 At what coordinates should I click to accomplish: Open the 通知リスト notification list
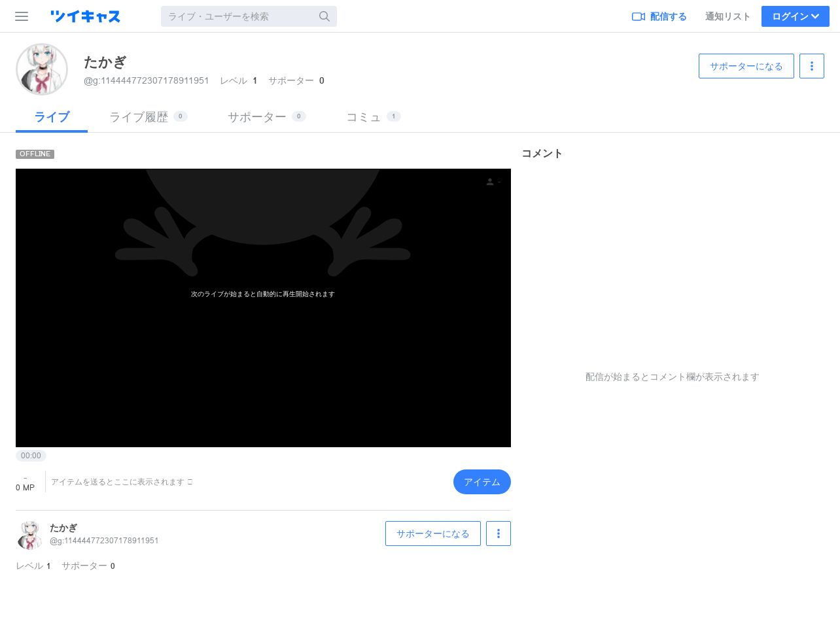pyautogui.click(x=727, y=16)
